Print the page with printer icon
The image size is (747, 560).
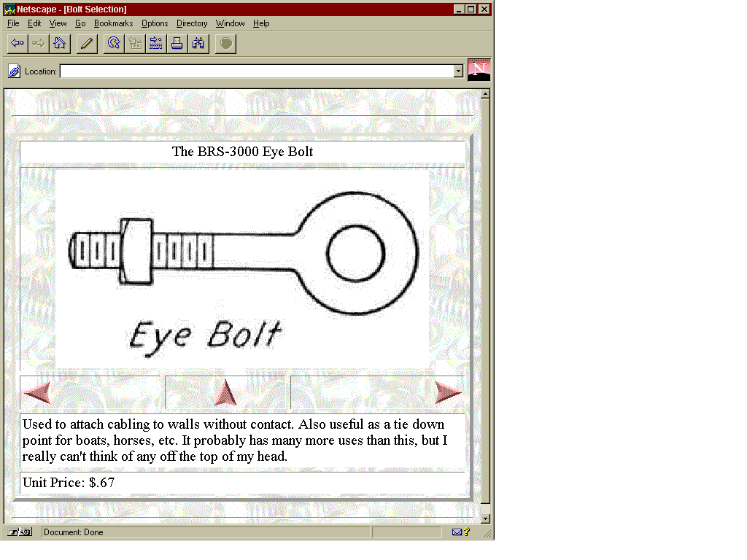(x=177, y=44)
